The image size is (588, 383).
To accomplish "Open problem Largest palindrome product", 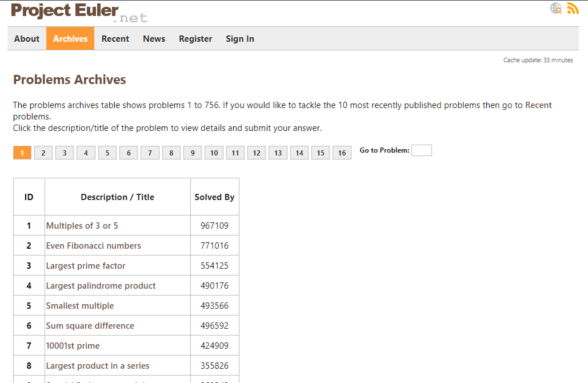I will point(101,286).
